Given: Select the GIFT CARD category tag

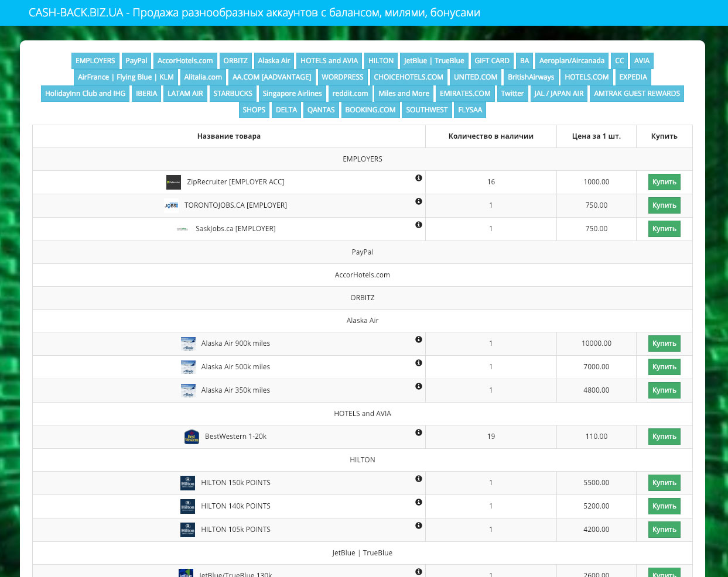Looking at the screenshot, I should point(492,61).
